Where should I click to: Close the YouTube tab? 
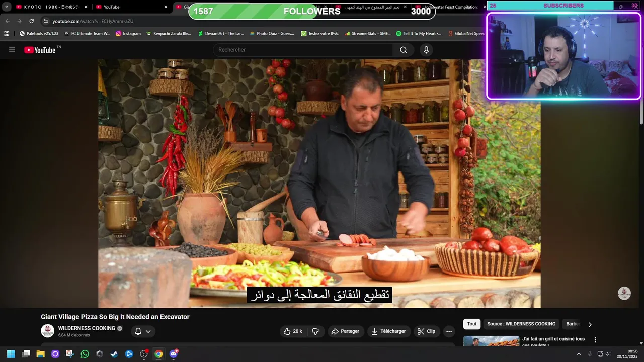pyautogui.click(x=166, y=7)
